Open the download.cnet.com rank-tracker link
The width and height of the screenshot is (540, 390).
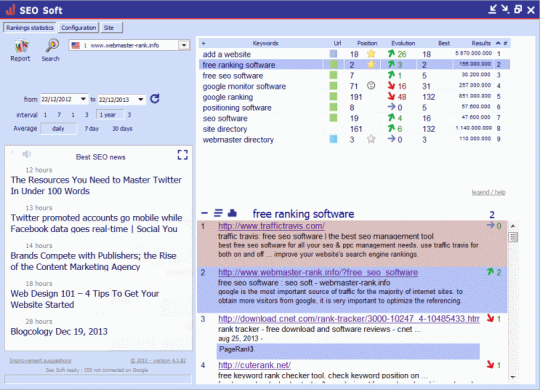(349, 319)
